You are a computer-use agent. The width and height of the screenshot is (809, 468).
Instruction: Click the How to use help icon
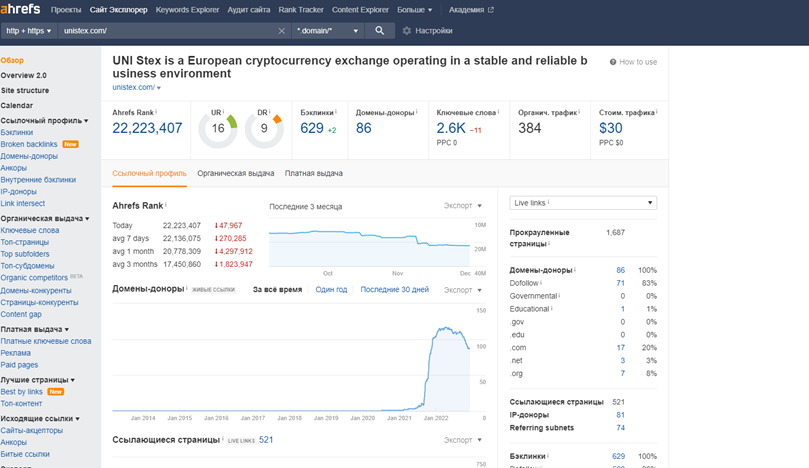tap(613, 62)
